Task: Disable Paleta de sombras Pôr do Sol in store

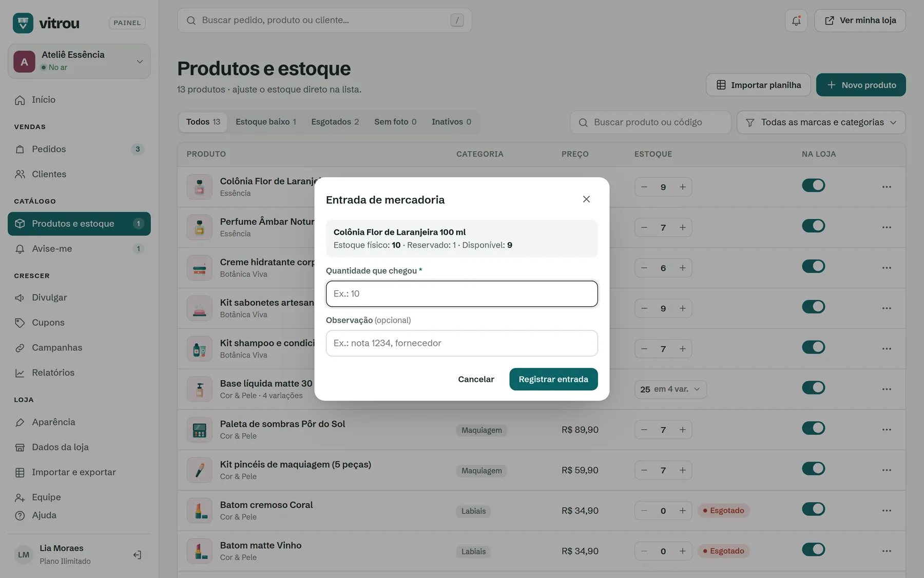Action: (813, 428)
